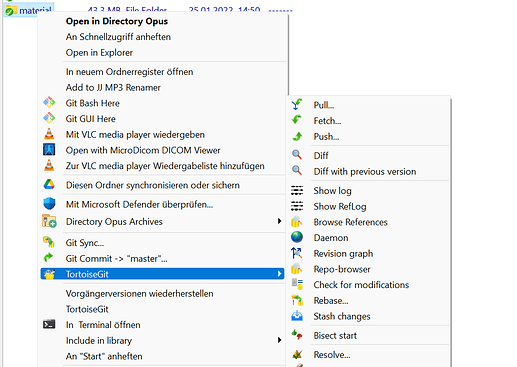Click the Resolve icon
The height and width of the screenshot is (367, 517).
(297, 354)
